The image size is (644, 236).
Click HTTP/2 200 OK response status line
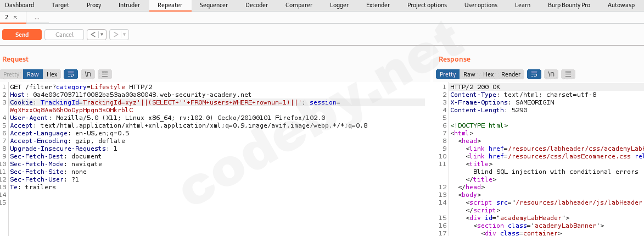point(475,87)
